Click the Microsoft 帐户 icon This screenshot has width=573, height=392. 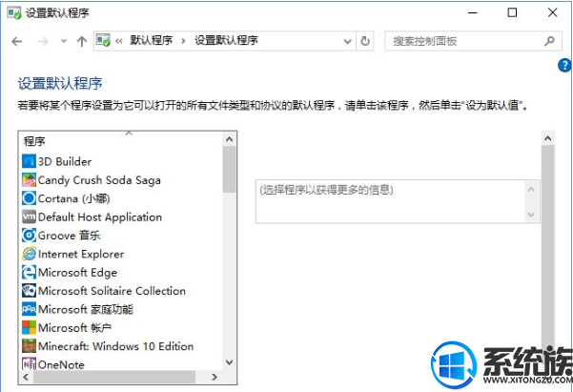click(29, 328)
